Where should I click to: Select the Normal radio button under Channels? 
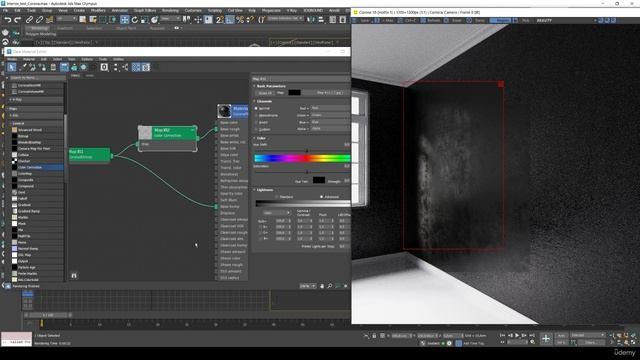pyautogui.click(x=256, y=108)
